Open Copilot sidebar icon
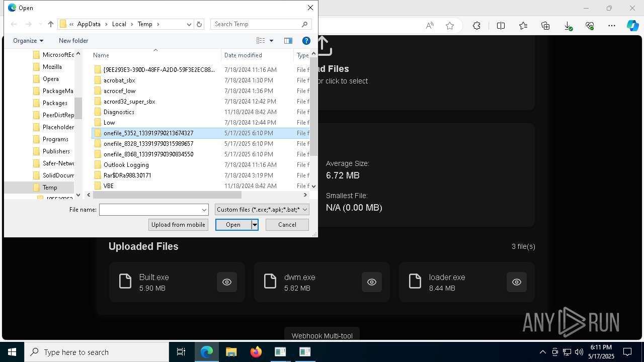Screen dimensions: 644x362 632,26
